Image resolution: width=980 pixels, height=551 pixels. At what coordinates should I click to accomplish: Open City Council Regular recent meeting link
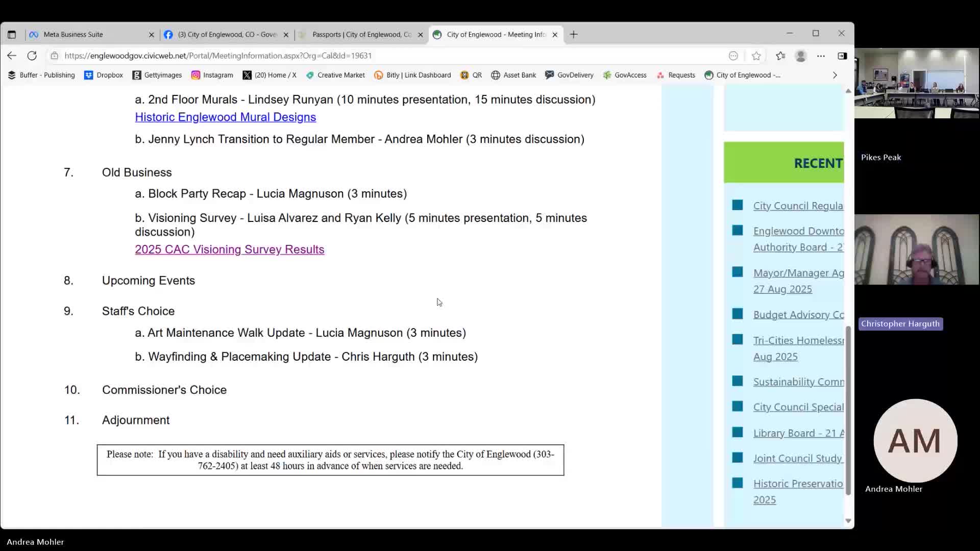click(798, 206)
